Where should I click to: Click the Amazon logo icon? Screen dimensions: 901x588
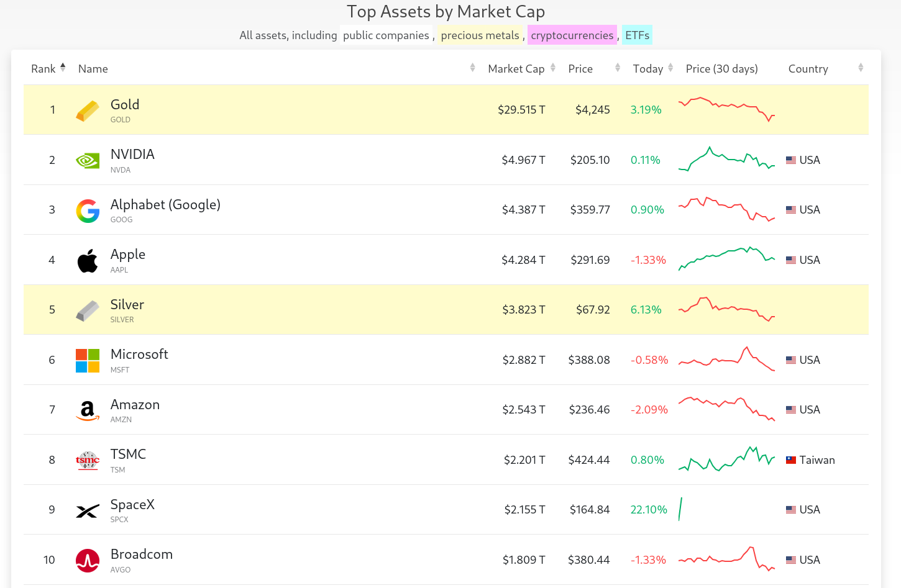coord(88,410)
